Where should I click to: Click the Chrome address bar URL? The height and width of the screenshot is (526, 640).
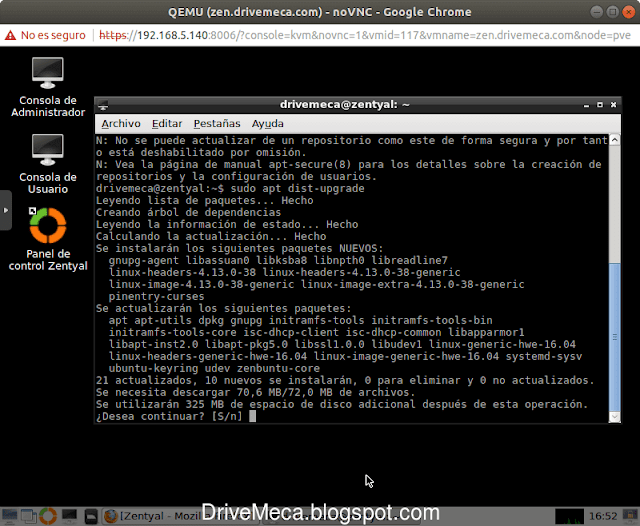[364, 36]
